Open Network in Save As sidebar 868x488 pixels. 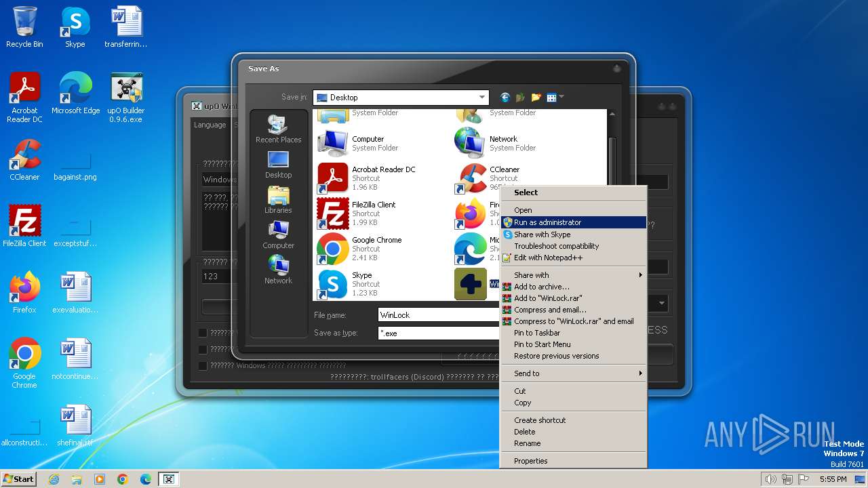pyautogui.click(x=278, y=270)
